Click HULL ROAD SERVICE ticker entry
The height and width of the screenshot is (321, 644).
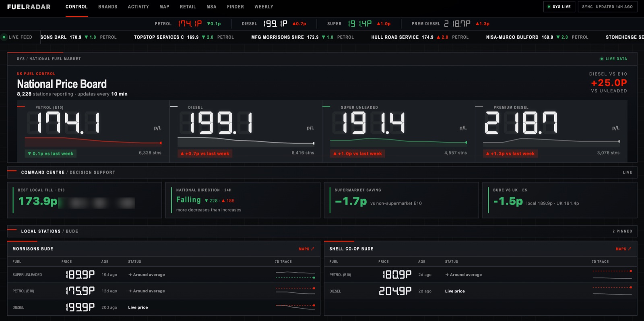tap(420, 37)
